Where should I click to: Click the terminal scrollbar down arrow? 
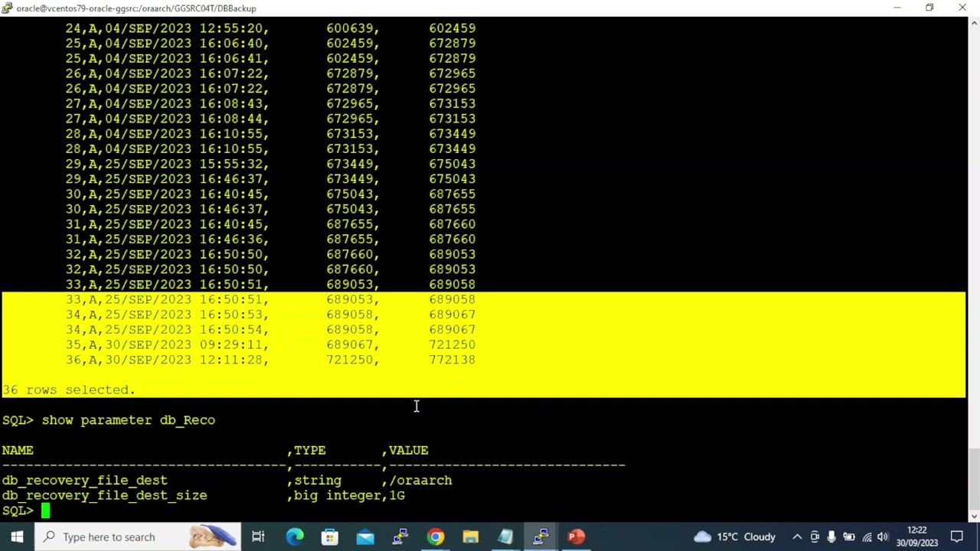coord(974,517)
